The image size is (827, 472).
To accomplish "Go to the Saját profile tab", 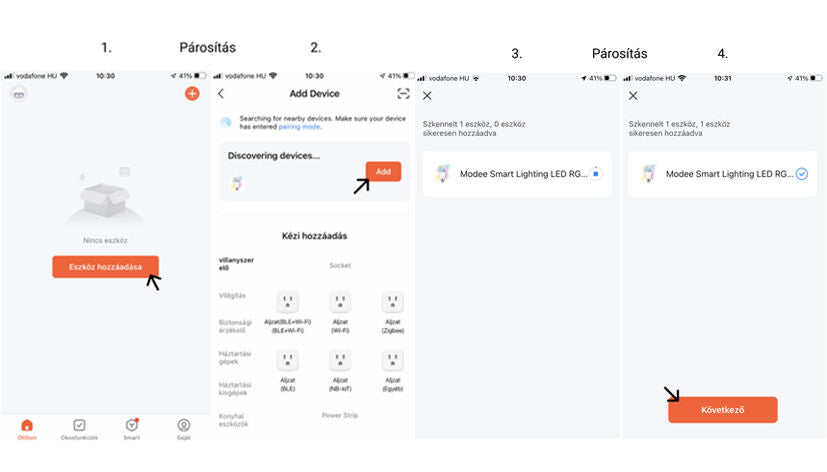I will (x=184, y=428).
